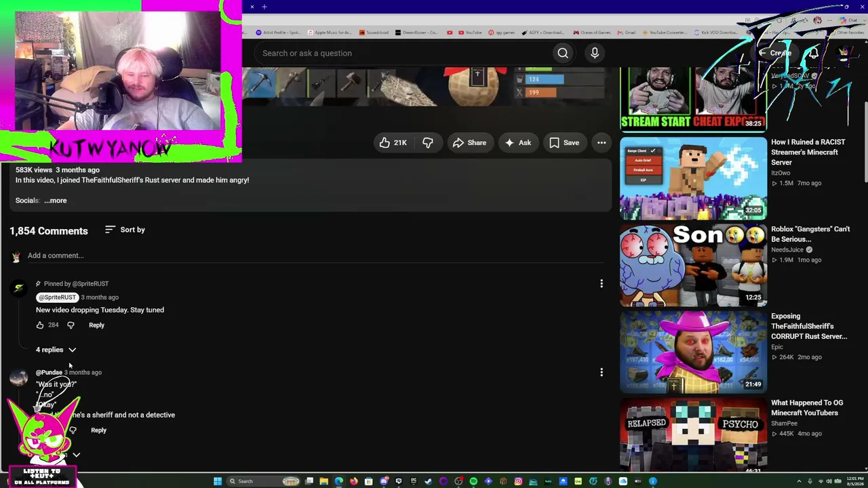Viewport: 868px width, 488px height.
Task: Expand the video description with ...more
Action: [56, 201]
